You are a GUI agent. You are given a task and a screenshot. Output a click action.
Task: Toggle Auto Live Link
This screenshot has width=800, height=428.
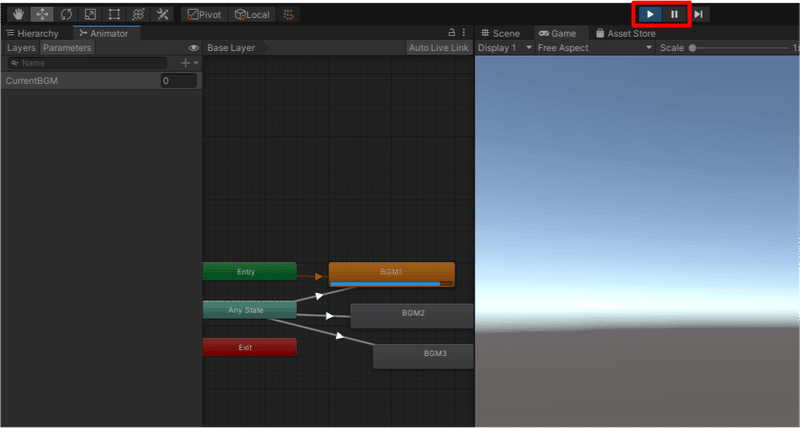[439, 48]
